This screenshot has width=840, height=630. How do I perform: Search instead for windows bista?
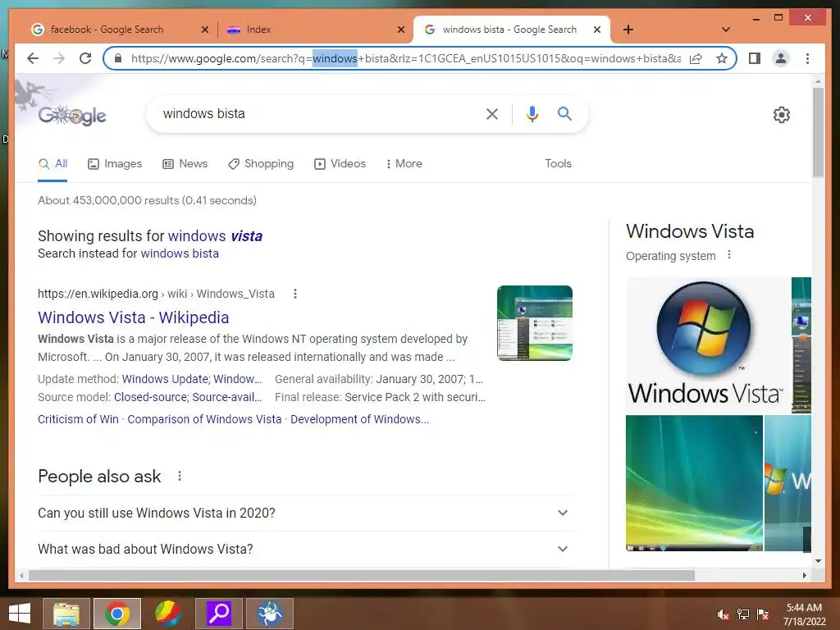point(180,253)
